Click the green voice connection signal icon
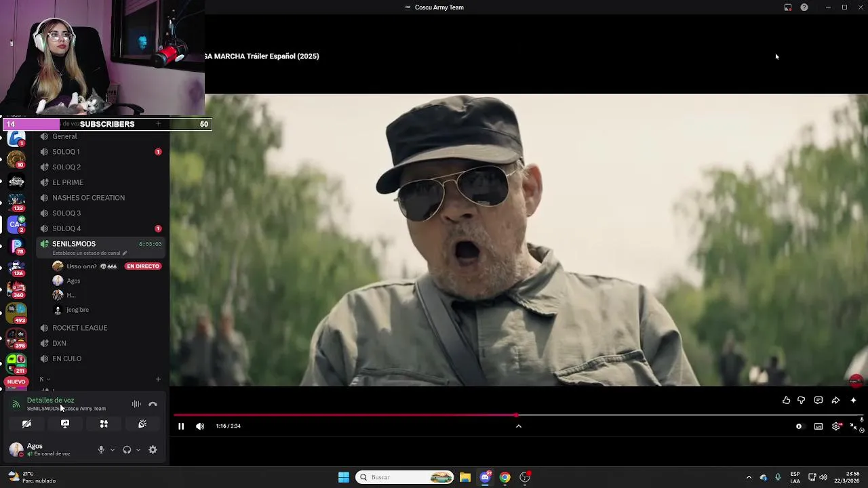 coord(16,404)
